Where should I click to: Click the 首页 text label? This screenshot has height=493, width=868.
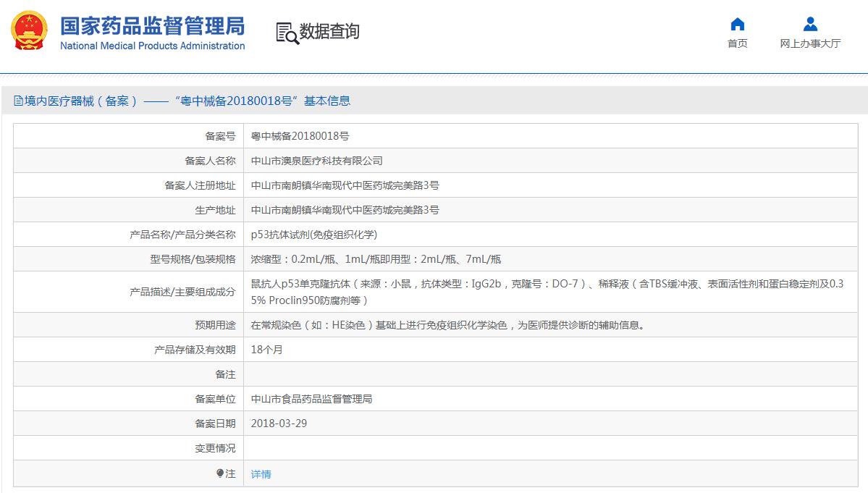coord(738,43)
